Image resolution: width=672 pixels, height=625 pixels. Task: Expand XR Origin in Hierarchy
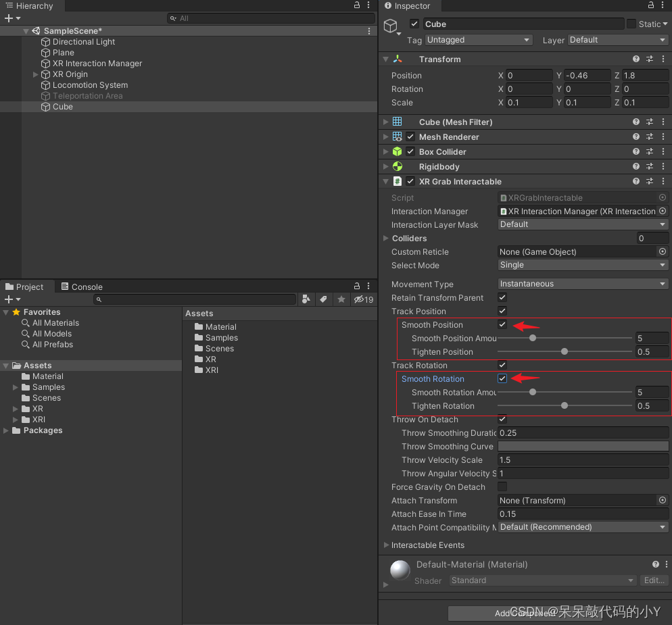[36, 74]
